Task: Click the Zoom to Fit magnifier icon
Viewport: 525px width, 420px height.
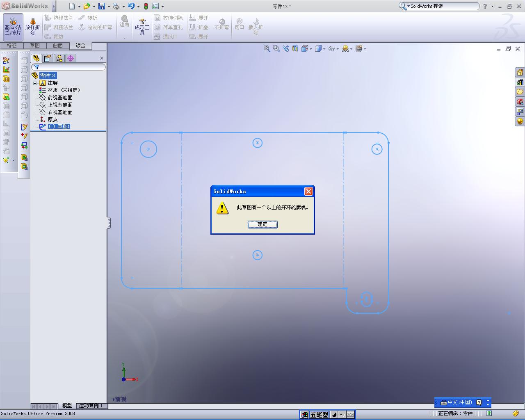Action: pos(267,48)
